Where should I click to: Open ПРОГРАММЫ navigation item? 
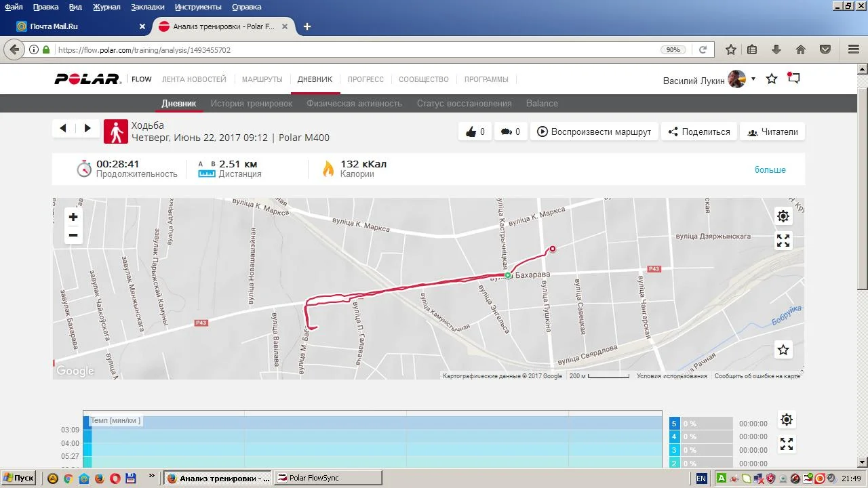486,79
